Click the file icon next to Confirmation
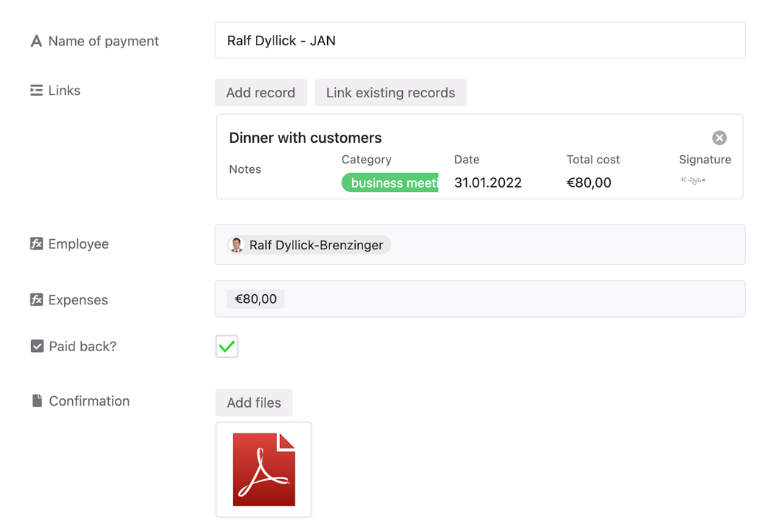This screenshot has height=528, width=768. pyautogui.click(x=37, y=401)
